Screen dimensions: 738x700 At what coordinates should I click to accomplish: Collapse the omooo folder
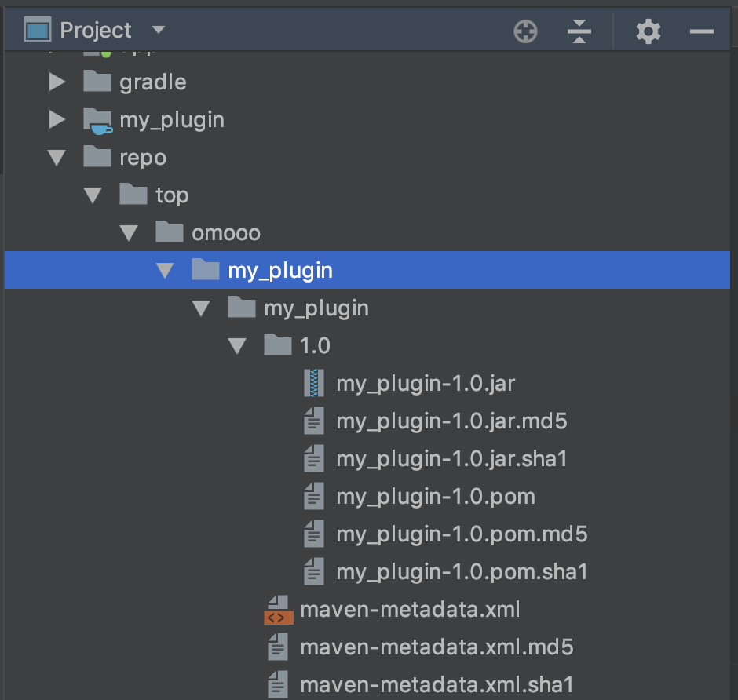coord(129,233)
